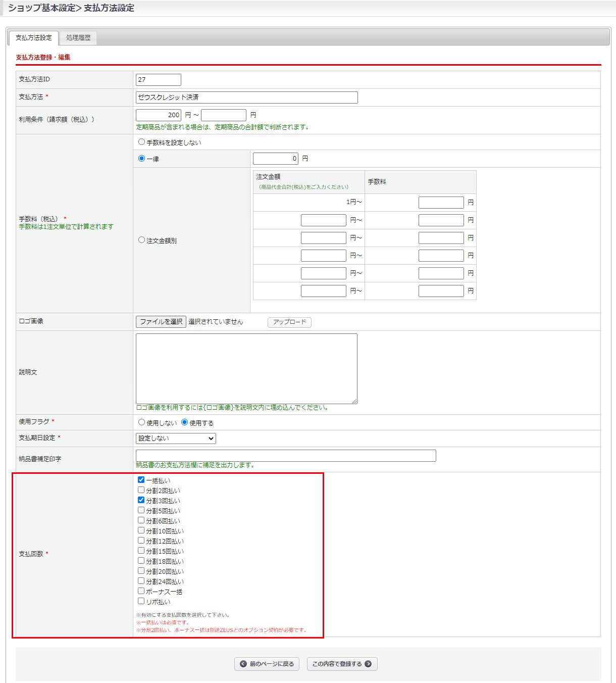
Task: Click into the 説明文 text area
Action: coord(246,368)
